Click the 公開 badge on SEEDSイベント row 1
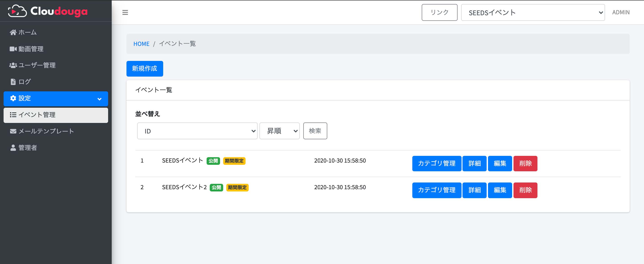The image size is (644, 264). point(213,161)
